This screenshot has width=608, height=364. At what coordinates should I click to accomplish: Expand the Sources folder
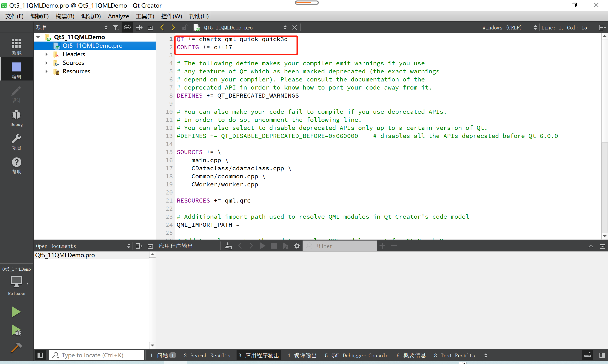[46, 63]
